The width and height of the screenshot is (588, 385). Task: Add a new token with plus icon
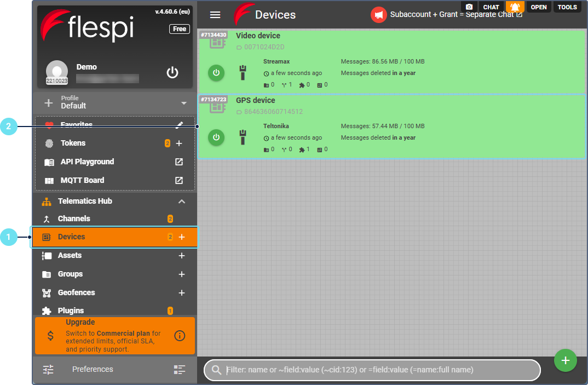pos(179,143)
